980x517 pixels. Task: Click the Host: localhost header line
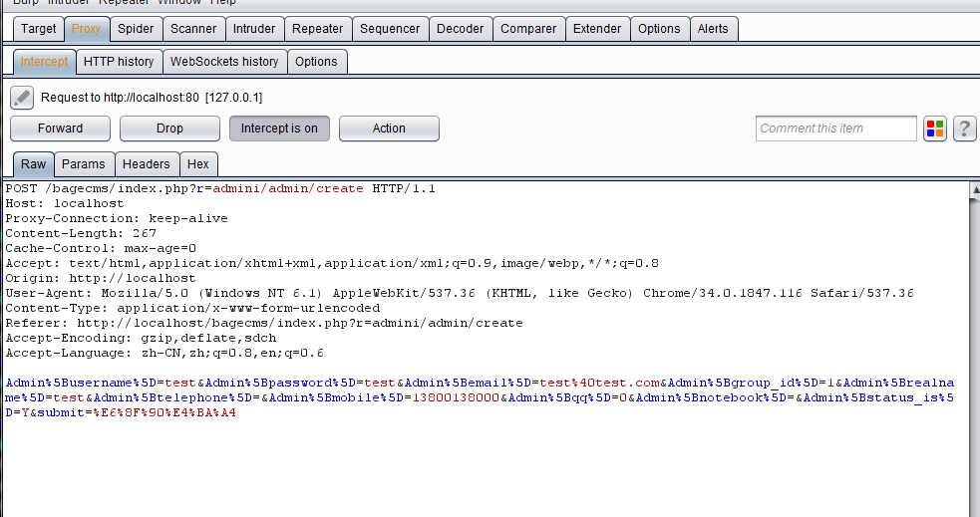click(x=65, y=203)
